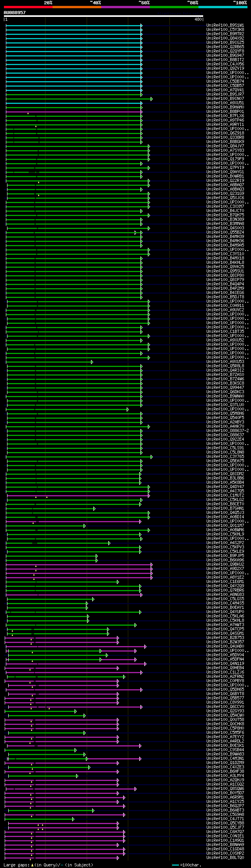The width and height of the screenshot is (251, 868).
Task: Select the UniRef100_C3Y765 label
Action: 225,457
